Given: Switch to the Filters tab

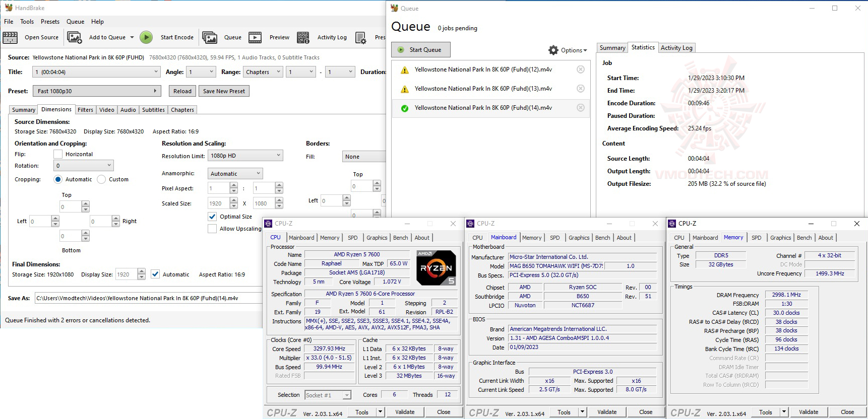Looking at the screenshot, I should (x=85, y=110).
